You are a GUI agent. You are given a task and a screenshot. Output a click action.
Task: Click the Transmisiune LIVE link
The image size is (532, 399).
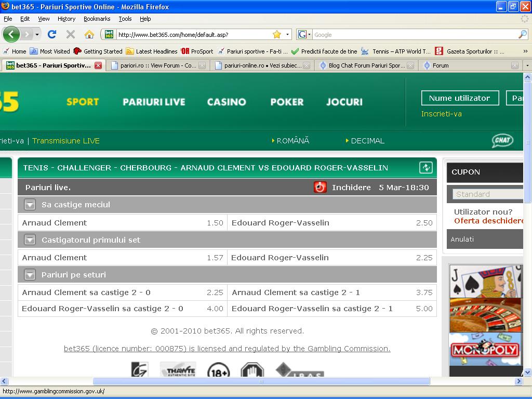[x=66, y=141]
